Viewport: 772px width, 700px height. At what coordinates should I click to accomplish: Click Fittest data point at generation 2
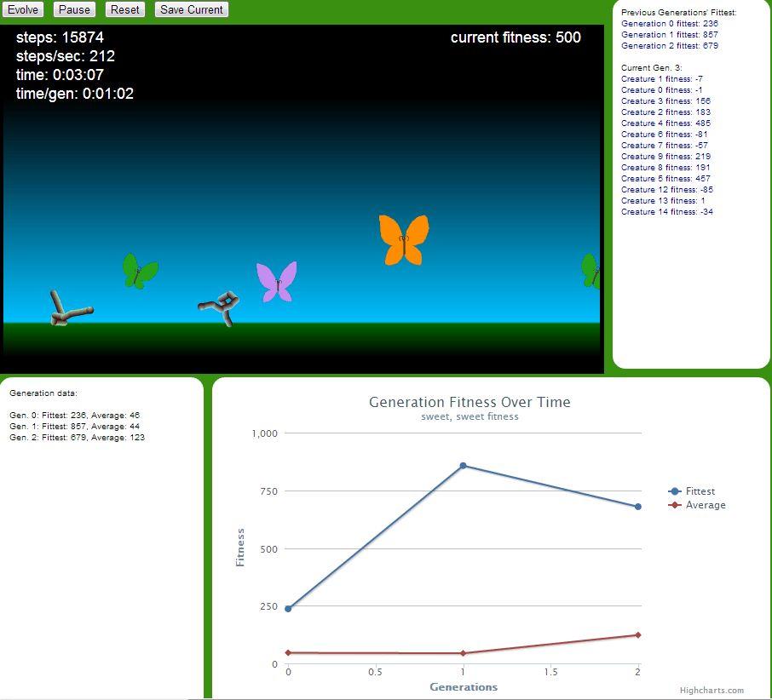[637, 507]
